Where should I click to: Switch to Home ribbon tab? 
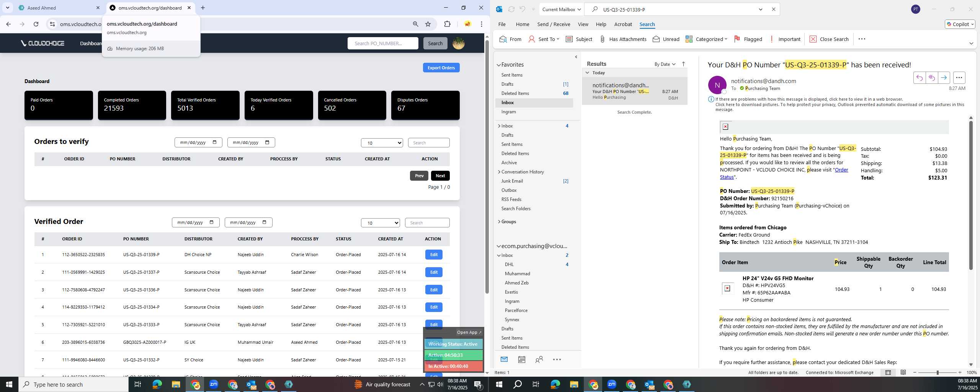[x=523, y=24]
